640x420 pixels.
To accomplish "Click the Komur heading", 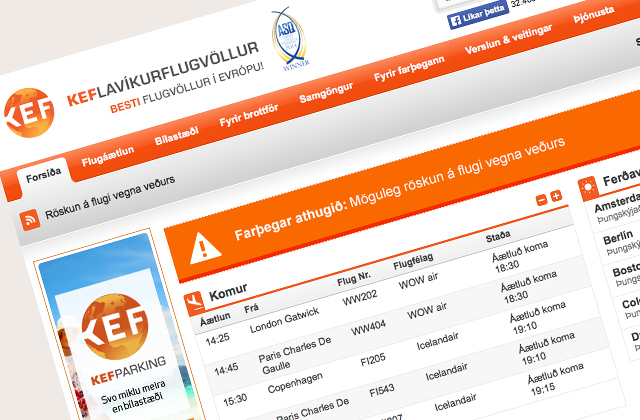I will 228,291.
